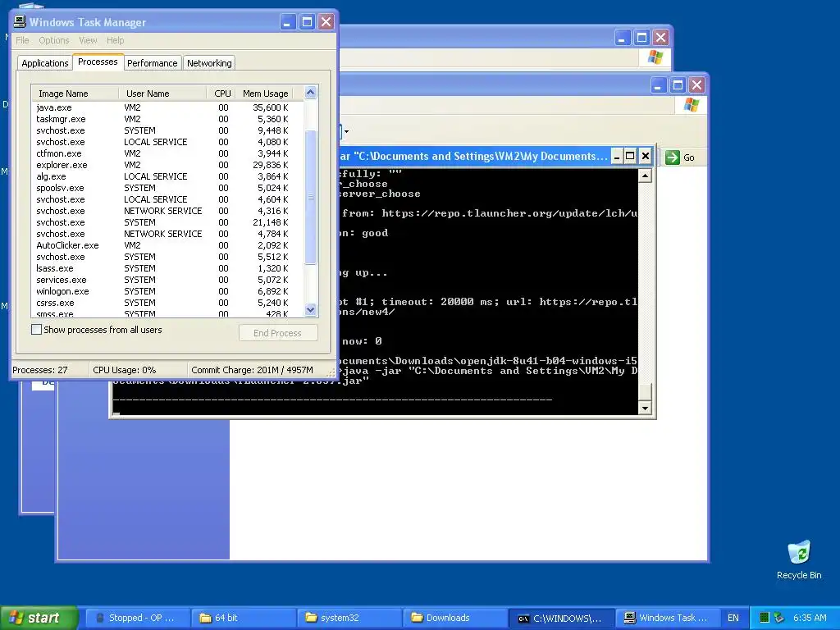840x630 pixels.
Task: Select the AutoClicker.exe process row
Action: tap(167, 245)
